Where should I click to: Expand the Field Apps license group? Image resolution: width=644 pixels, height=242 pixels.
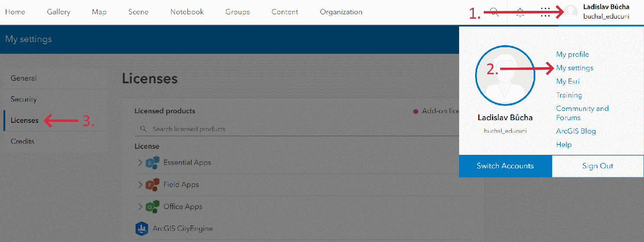(140, 185)
